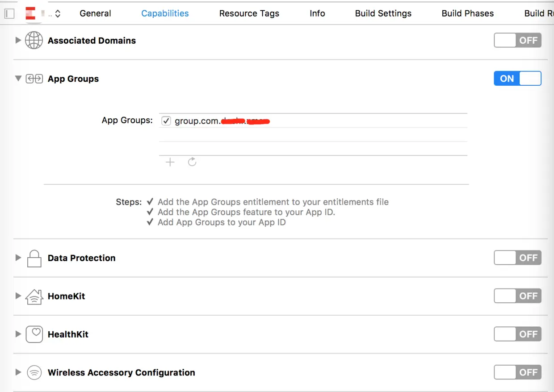Expand the Data Protection section
The image size is (554, 392).
[x=18, y=258]
